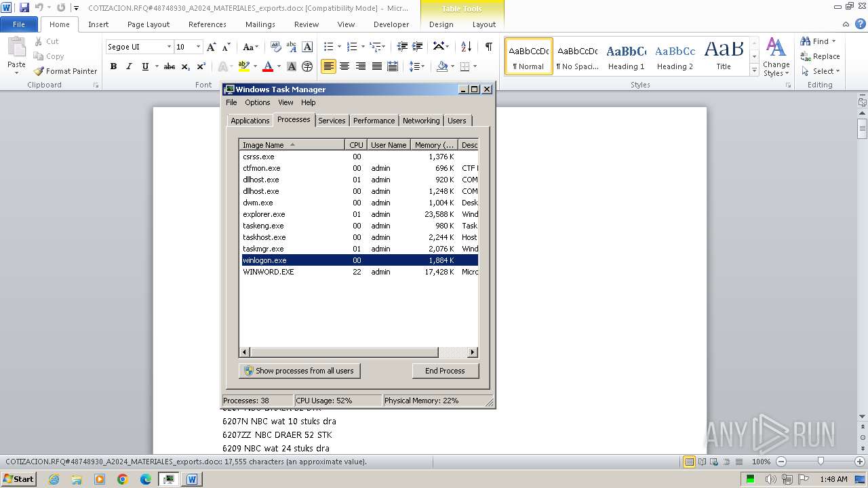
Task: Click the Windows Start button
Action: pos(19,479)
